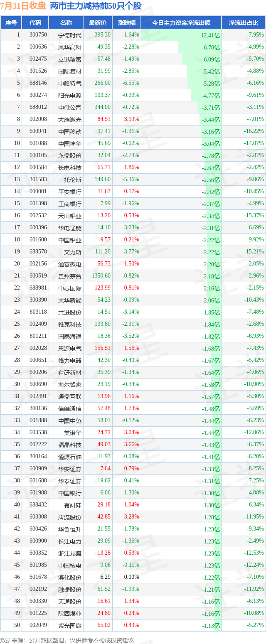Select 大族激光 price 84.51
Screen dimensions: 266x644
click(104, 119)
